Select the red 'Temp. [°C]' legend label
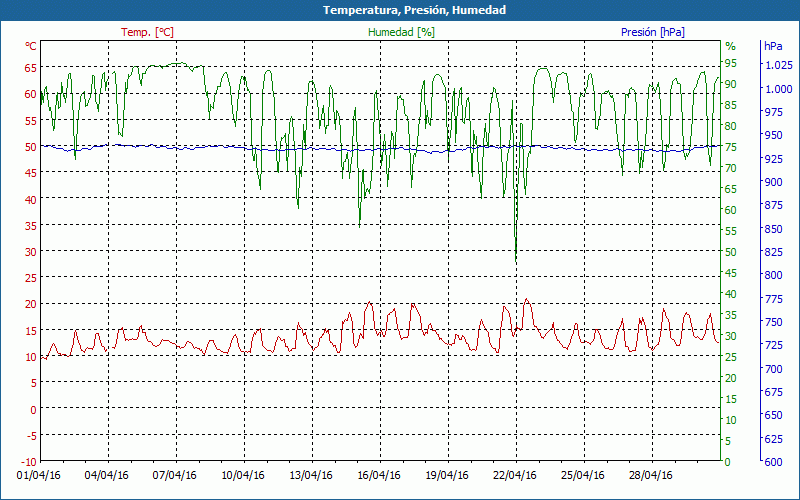The image size is (800, 500). [x=147, y=32]
